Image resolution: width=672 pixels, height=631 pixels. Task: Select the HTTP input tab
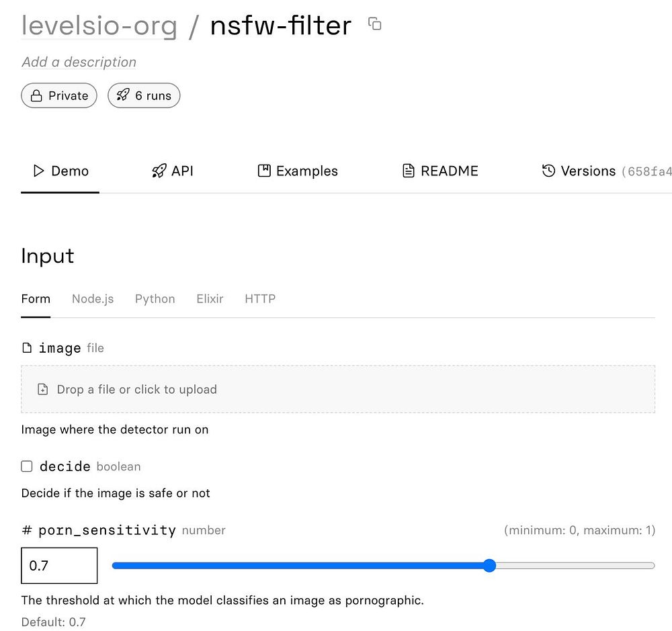pos(260,298)
